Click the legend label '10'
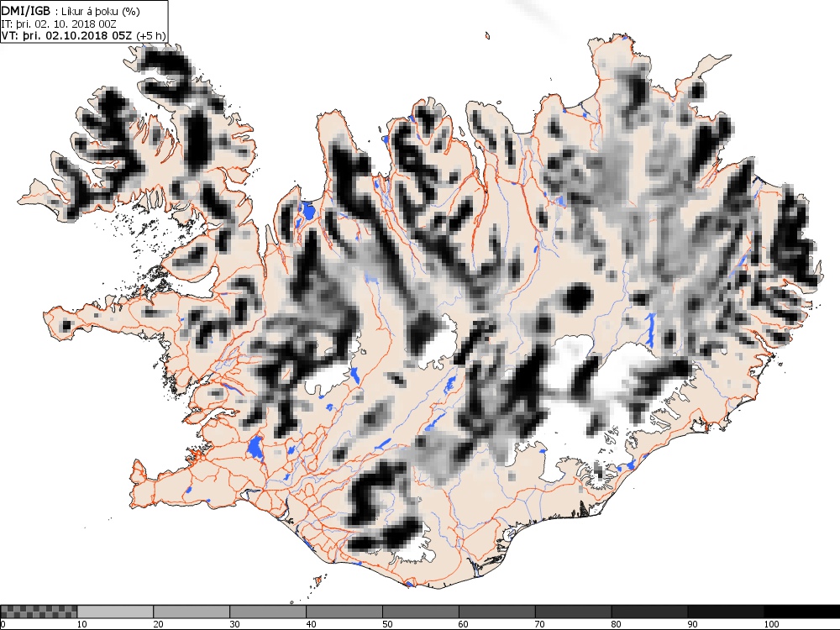The width and height of the screenshot is (840, 630). (81, 624)
